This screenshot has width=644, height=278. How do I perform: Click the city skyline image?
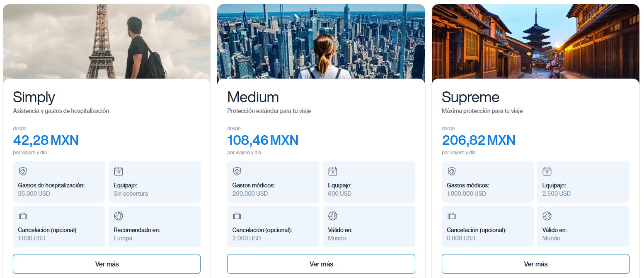click(x=321, y=41)
